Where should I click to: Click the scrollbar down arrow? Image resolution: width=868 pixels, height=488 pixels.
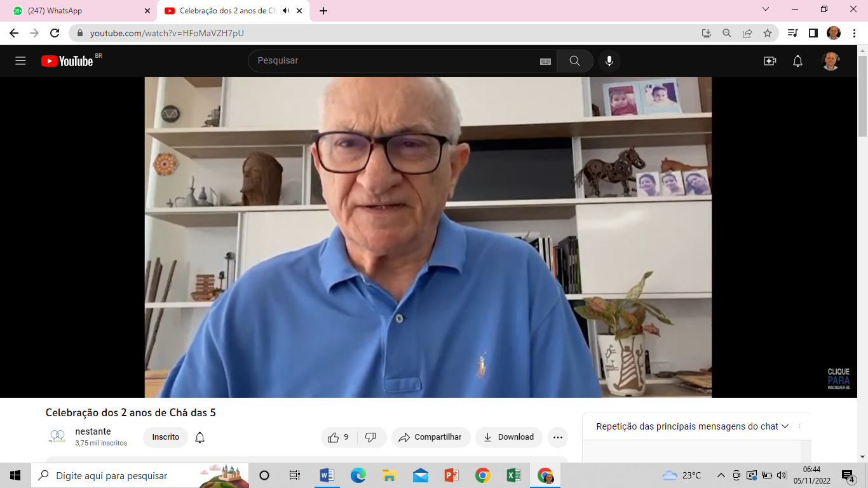tap(862, 456)
